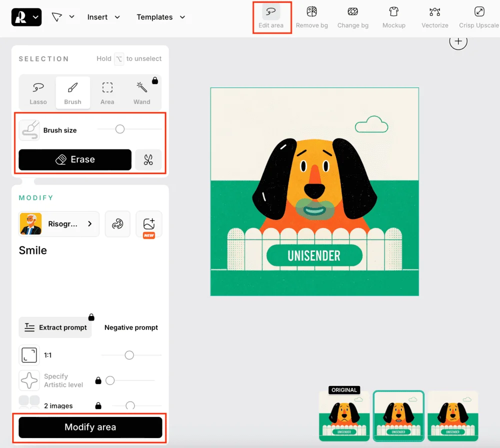This screenshot has height=448, width=500.
Task: Click the Brush size slider handle
Action: click(120, 129)
